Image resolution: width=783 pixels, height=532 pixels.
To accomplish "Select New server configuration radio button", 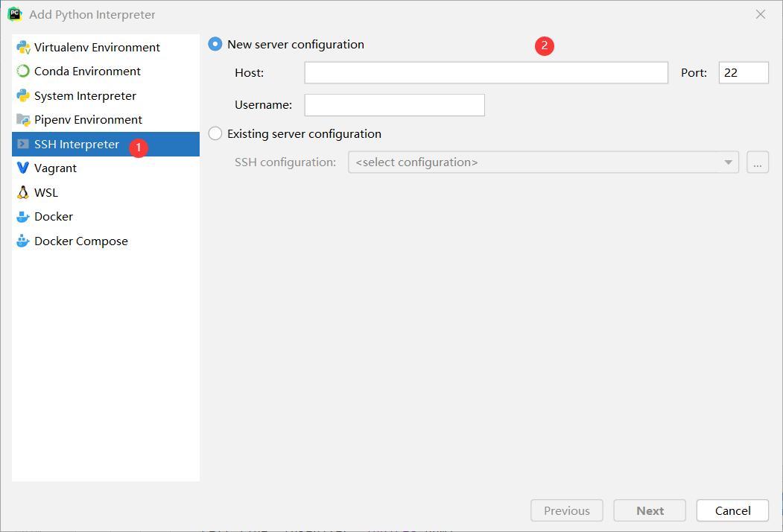I will [x=215, y=44].
